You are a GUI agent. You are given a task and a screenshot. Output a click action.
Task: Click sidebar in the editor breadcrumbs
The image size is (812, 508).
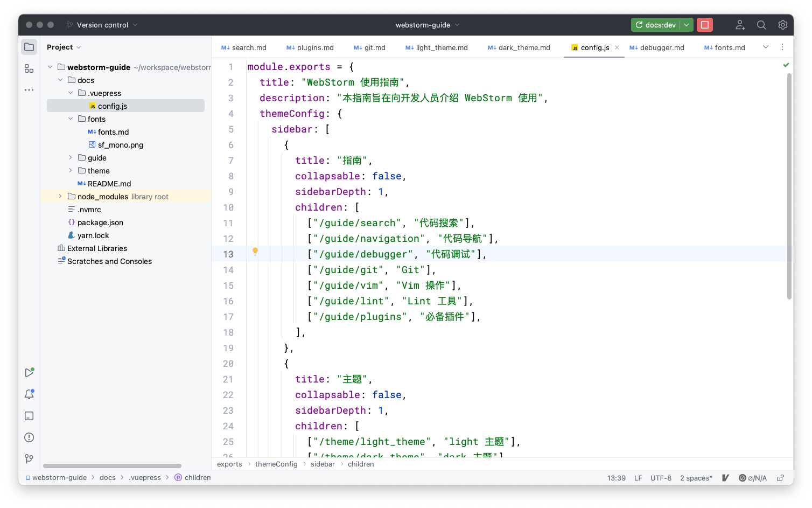coord(323,464)
